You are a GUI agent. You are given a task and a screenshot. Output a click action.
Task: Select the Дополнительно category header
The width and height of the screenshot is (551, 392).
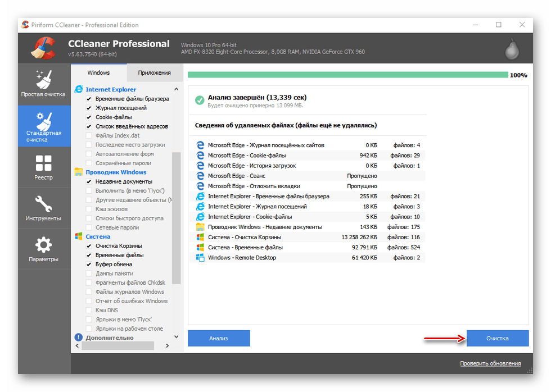pyautogui.click(x=110, y=338)
